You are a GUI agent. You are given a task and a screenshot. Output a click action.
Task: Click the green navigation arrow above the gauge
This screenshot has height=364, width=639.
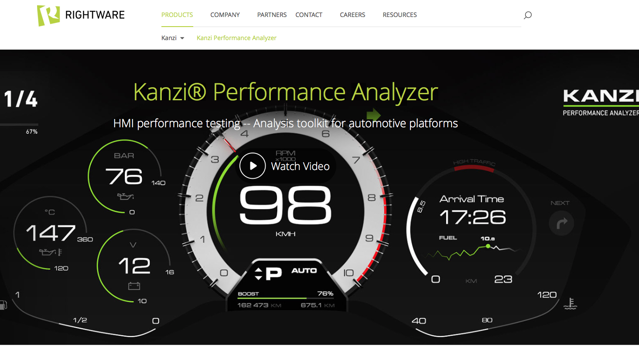point(373,115)
